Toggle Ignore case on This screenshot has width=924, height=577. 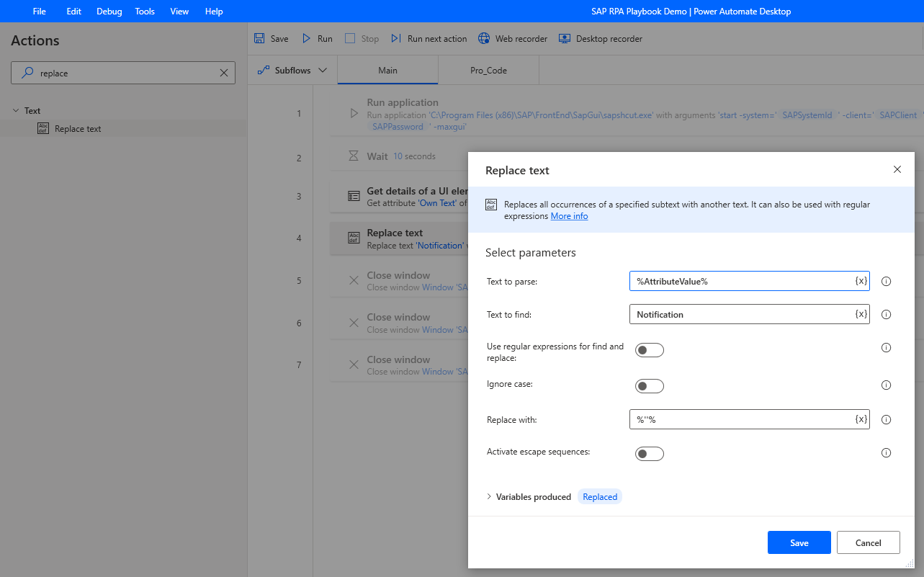[649, 385]
